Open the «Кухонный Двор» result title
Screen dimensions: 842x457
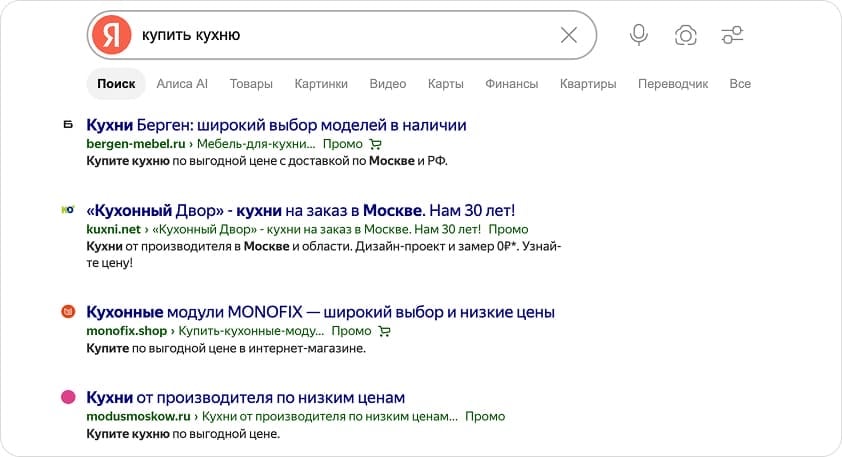301,210
